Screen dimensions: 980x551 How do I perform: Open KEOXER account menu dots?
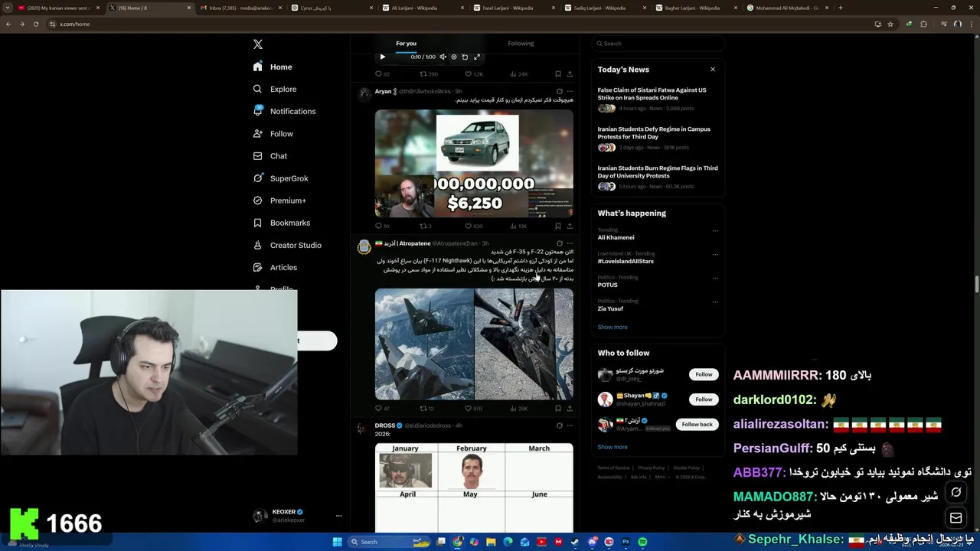[x=338, y=516]
